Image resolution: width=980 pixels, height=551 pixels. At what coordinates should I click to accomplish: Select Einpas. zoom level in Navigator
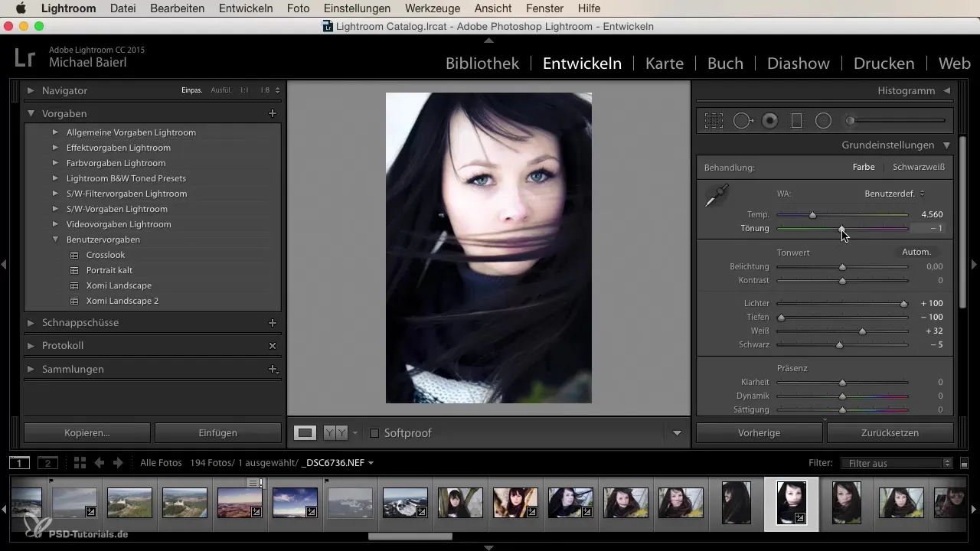[x=191, y=90]
